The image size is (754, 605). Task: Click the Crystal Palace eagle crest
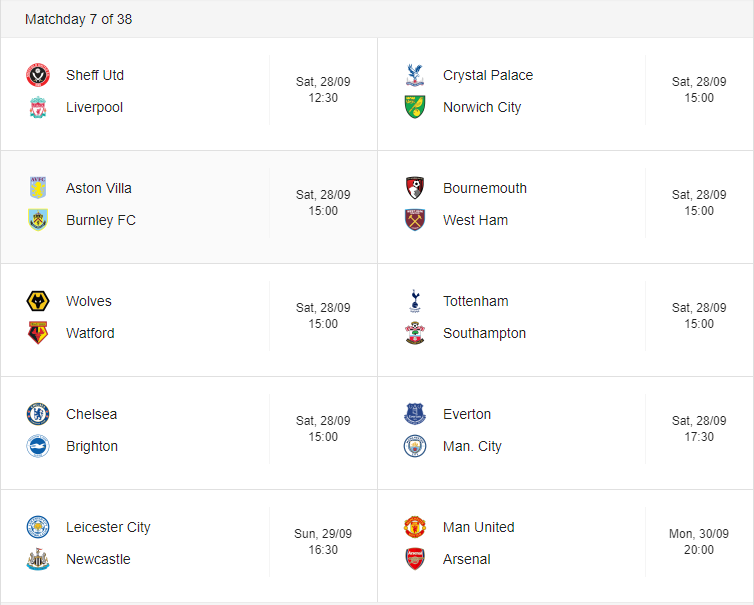[415, 75]
